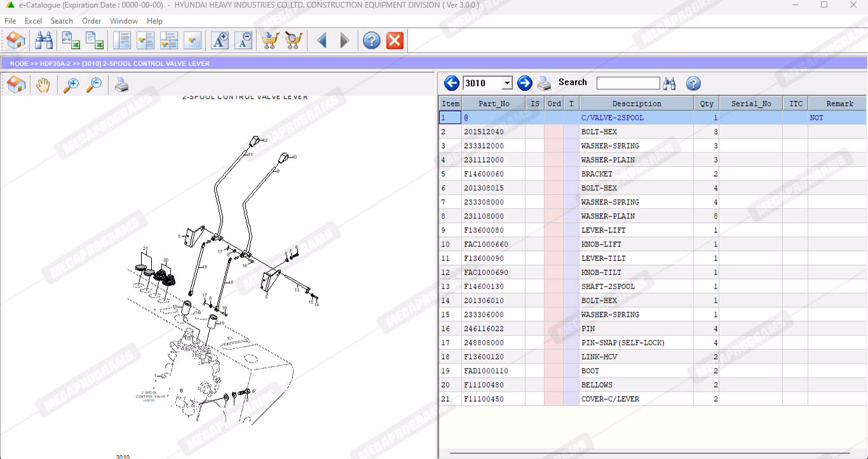Screen dimensions: 868x459
Task: Open the Order menu
Action: point(92,21)
